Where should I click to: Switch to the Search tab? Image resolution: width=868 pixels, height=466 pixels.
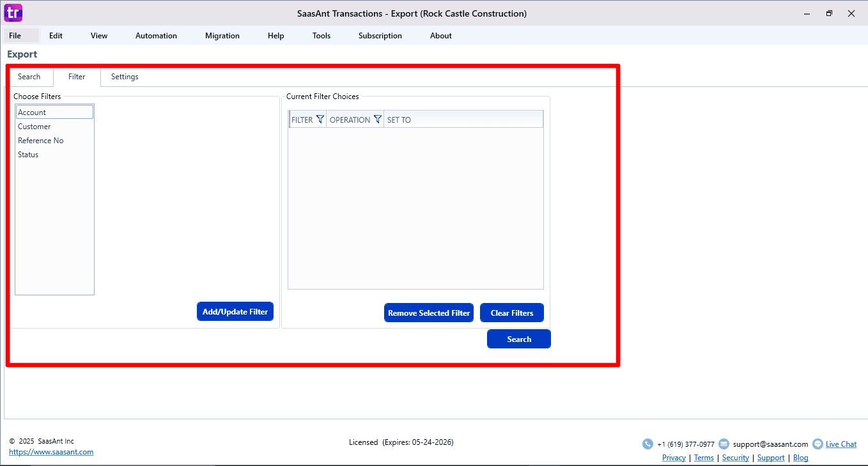[x=29, y=76]
